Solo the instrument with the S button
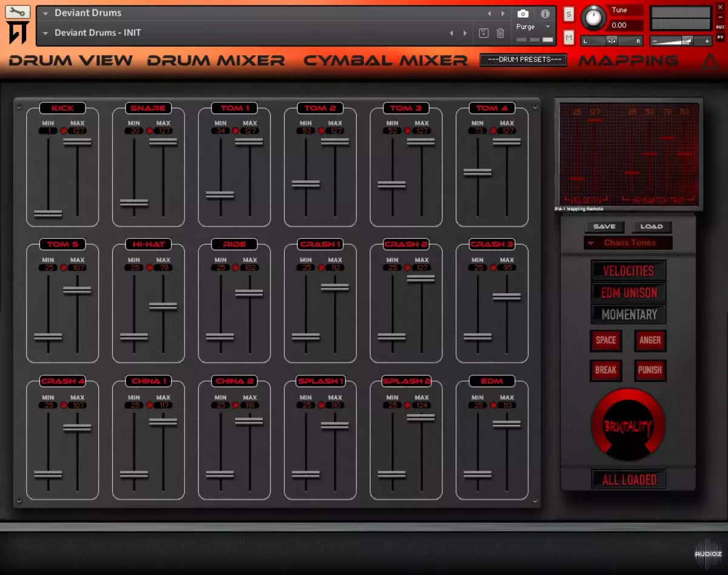The height and width of the screenshot is (575, 728). pyautogui.click(x=568, y=14)
